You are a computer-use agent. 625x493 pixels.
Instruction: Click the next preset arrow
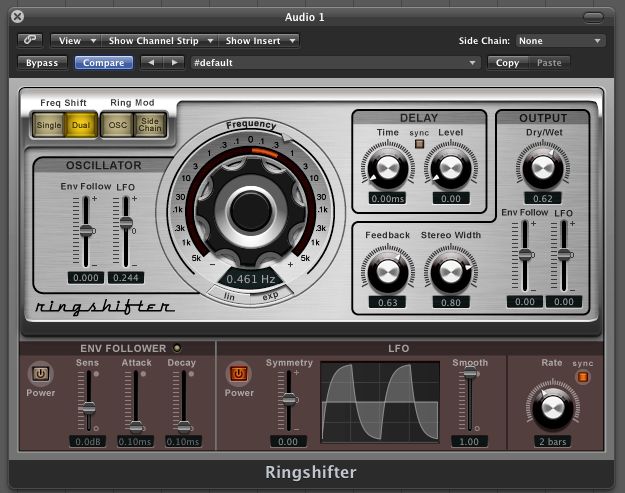coord(174,63)
